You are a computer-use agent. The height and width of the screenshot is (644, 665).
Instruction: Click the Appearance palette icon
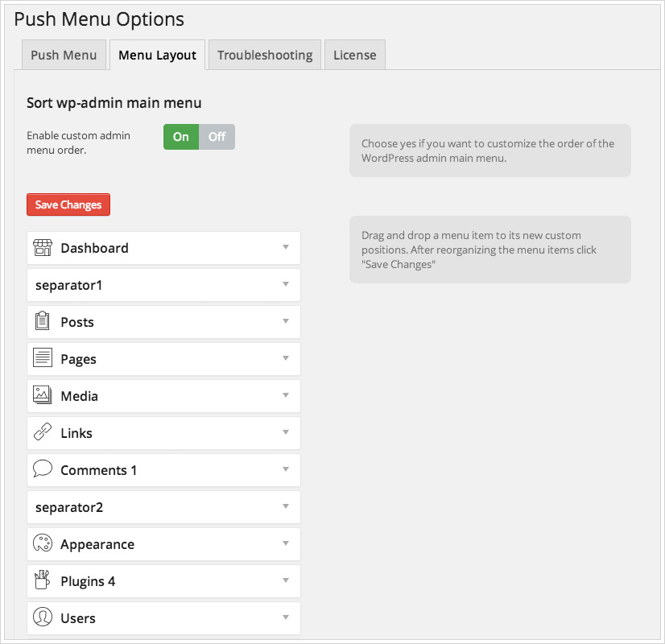(43, 543)
